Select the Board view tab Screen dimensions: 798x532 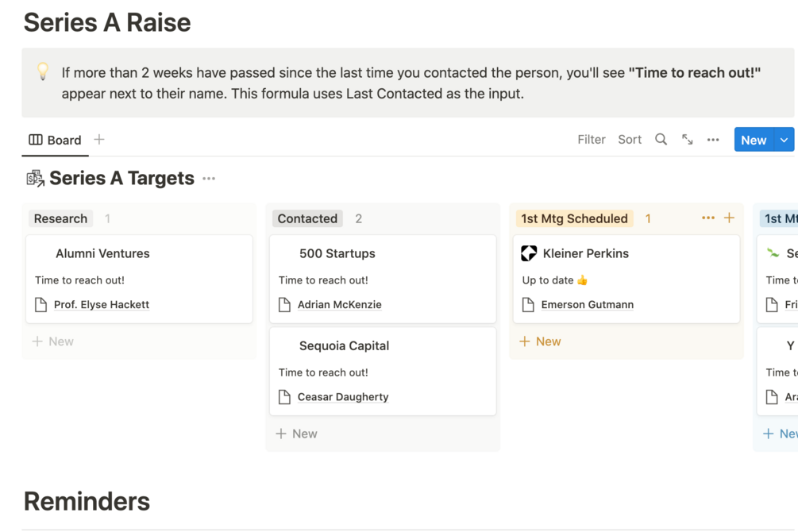pyautogui.click(x=56, y=140)
